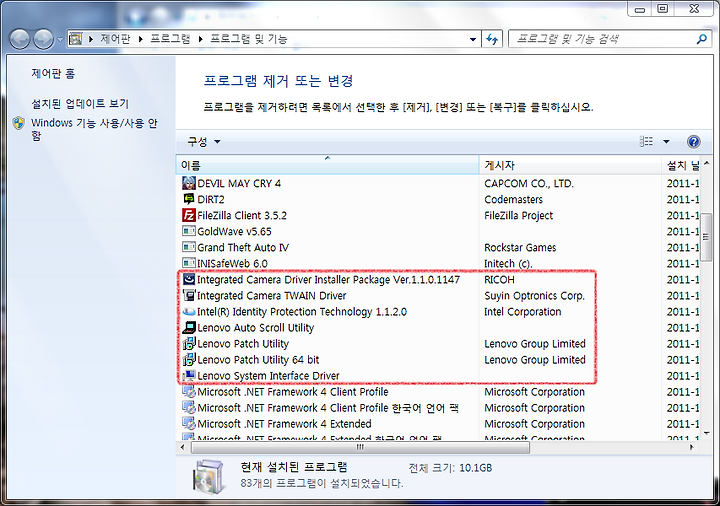Go back with the left arrow button
720x506 pixels.
point(20,39)
